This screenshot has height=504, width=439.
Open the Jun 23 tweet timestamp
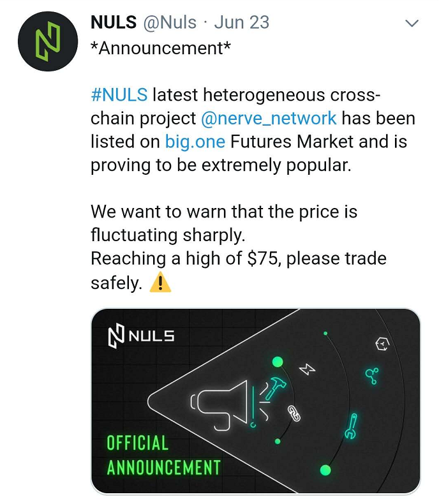[x=242, y=22]
